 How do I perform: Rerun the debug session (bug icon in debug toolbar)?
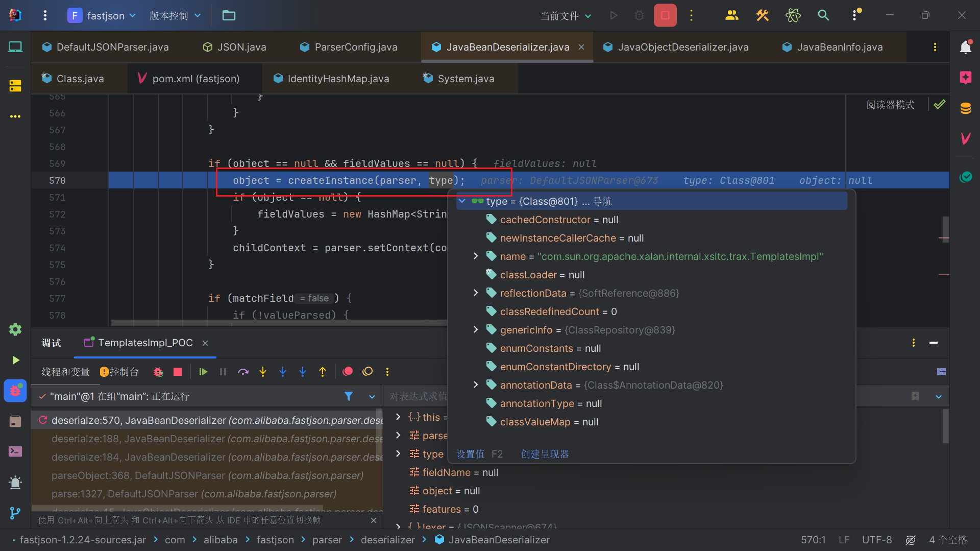pos(158,372)
